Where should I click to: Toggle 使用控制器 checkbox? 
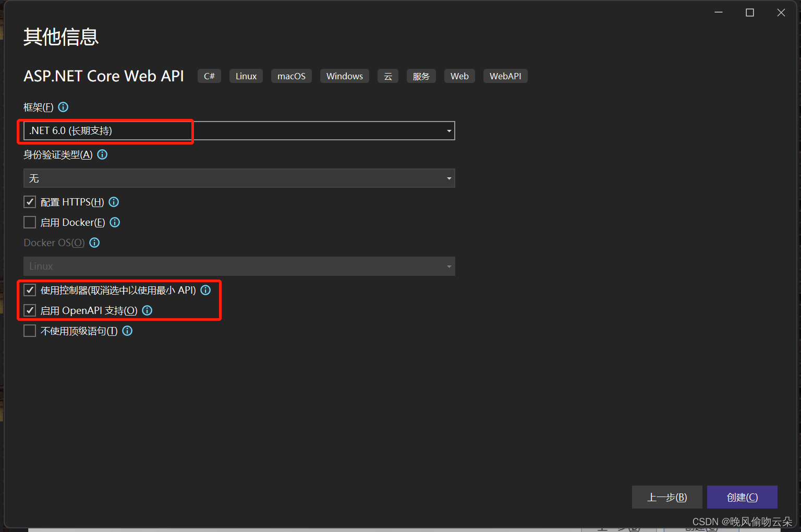click(30, 290)
